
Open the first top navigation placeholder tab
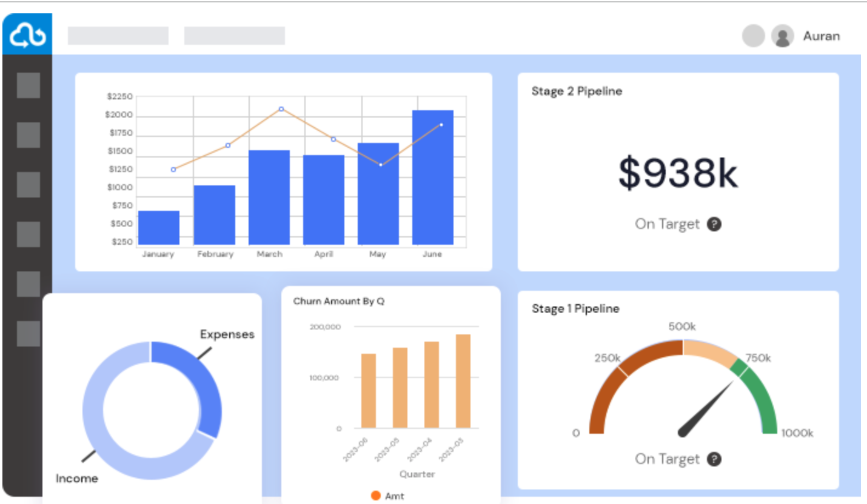118,36
